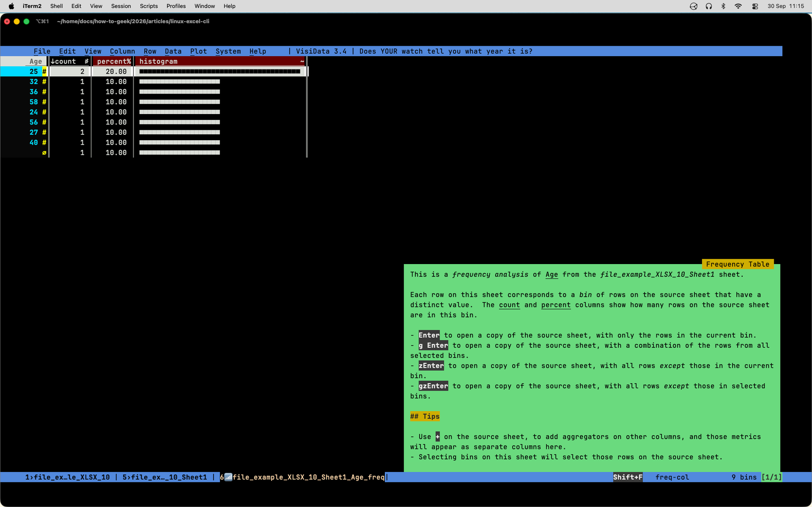Open the Apple menu icon
The height and width of the screenshot is (507, 812).
[11, 6]
